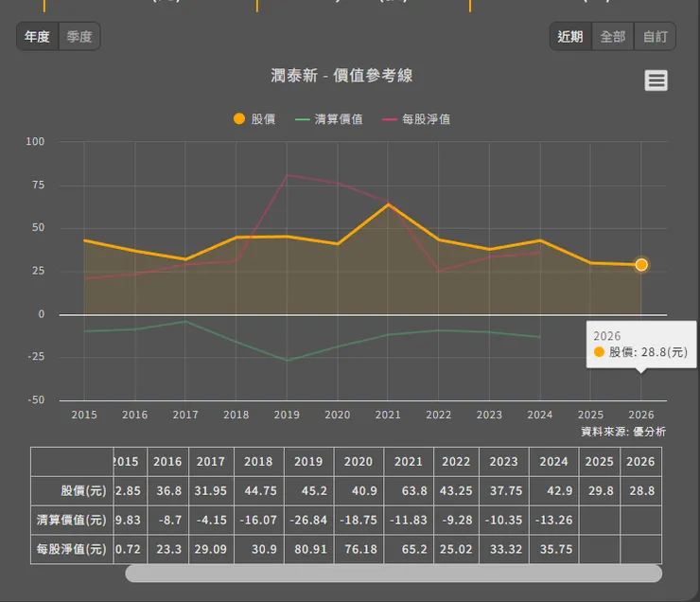
Task: Toggle the 清算價值 series in legend
Action: click(x=329, y=119)
